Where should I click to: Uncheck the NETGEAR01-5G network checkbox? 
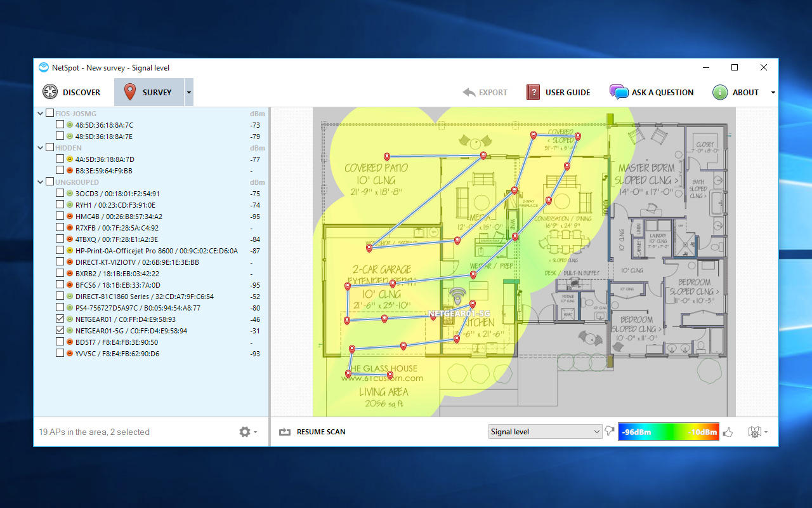60,330
